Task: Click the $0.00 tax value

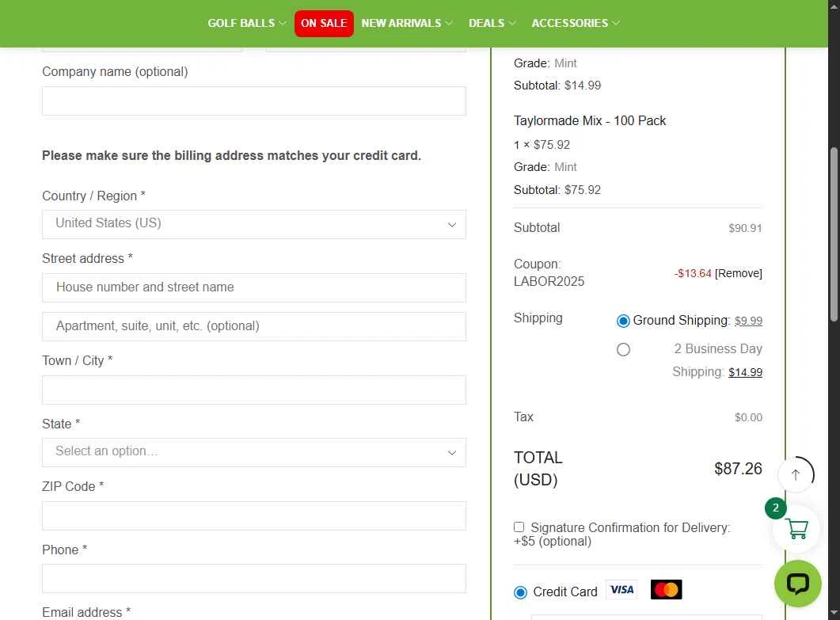Action: pyautogui.click(x=748, y=417)
